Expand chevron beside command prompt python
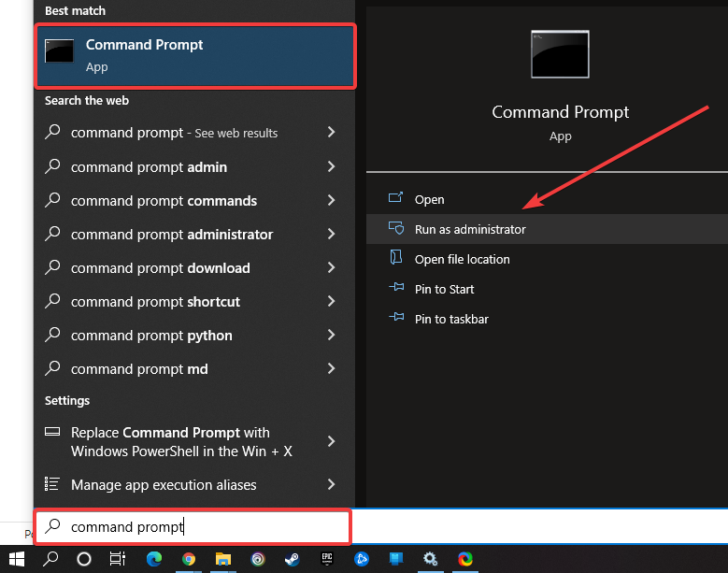728x573 pixels. click(x=331, y=336)
